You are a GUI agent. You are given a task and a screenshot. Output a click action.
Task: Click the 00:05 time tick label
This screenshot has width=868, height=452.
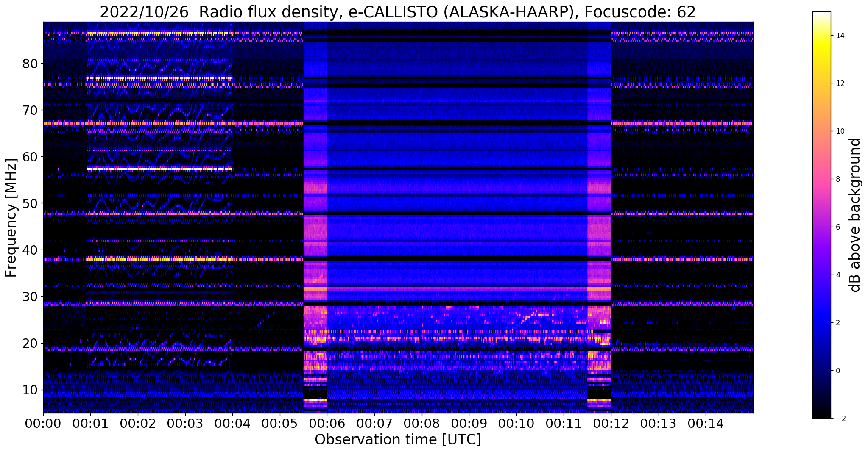(x=279, y=423)
